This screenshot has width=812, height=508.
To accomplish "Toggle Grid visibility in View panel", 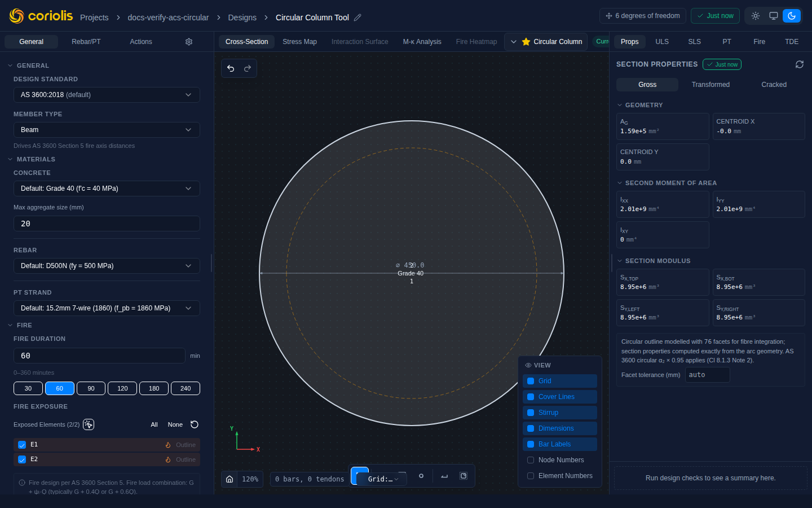I will (x=560, y=381).
